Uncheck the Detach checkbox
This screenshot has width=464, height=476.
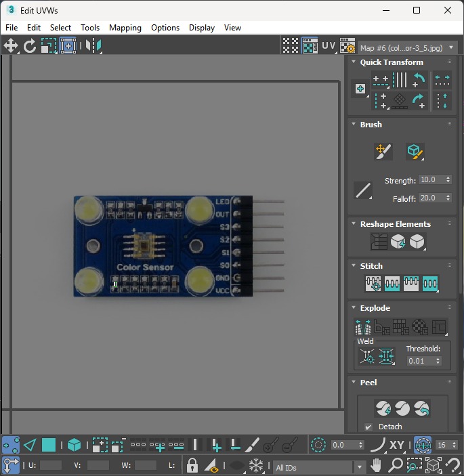(368, 427)
